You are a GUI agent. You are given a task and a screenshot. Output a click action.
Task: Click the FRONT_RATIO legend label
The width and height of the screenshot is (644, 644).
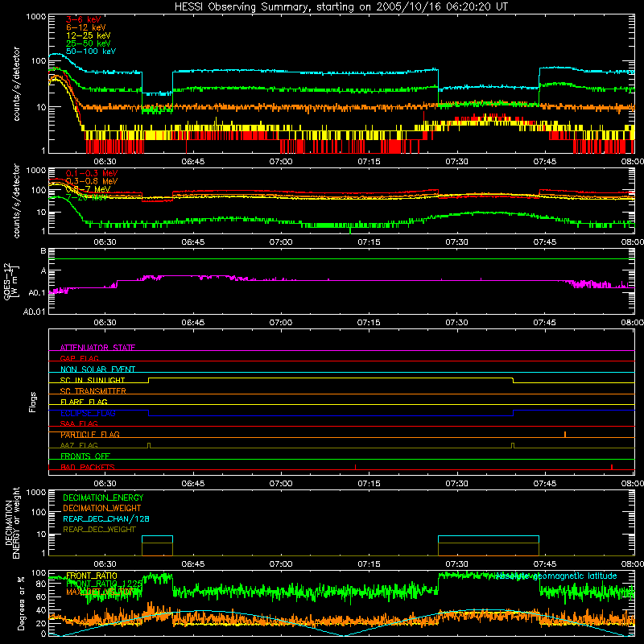point(92,576)
